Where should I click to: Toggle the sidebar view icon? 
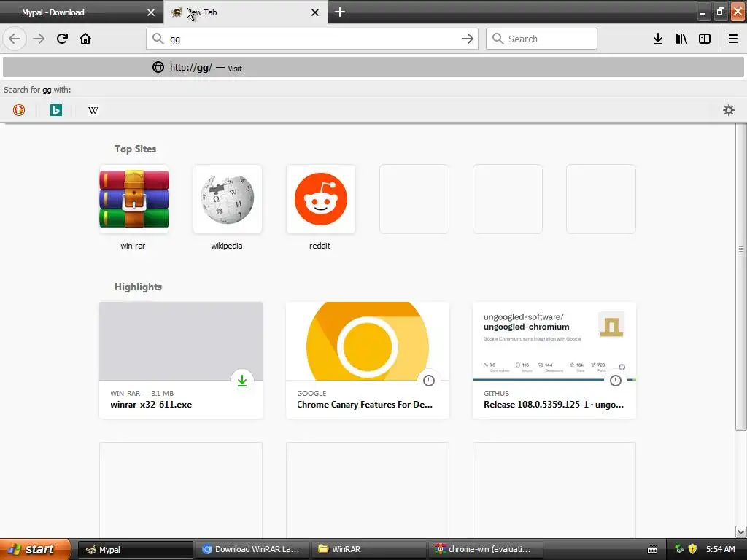click(x=705, y=39)
